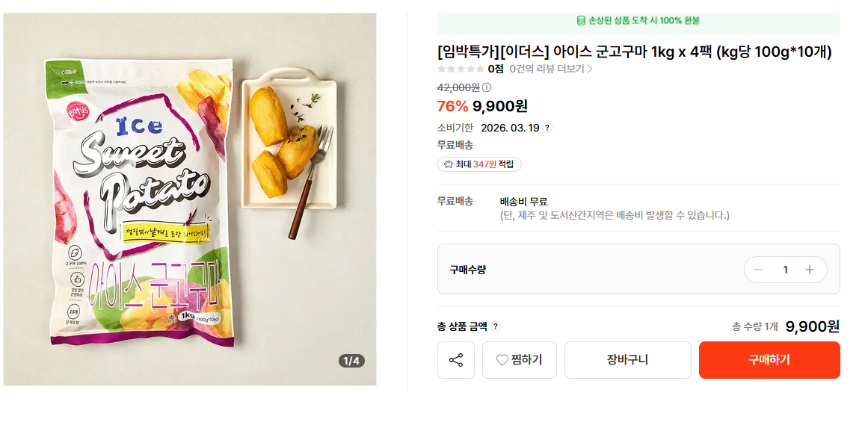Click the heart 찜하기 wishlist button
Viewport: 868px width, 437px height.
point(519,360)
